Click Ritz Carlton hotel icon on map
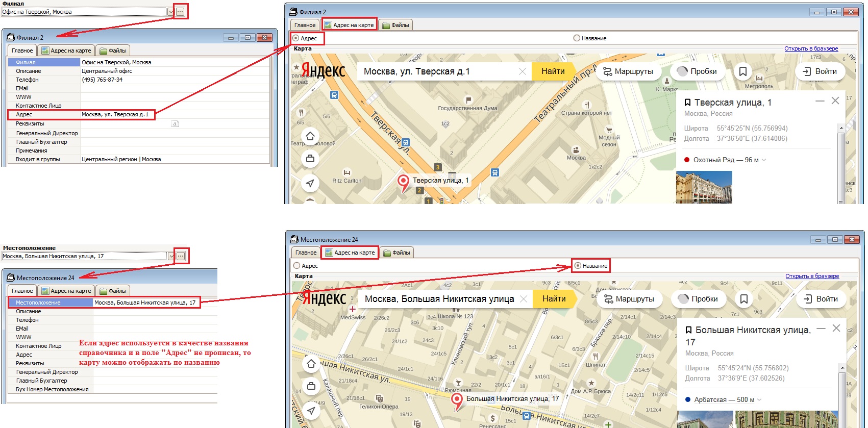 point(347,172)
